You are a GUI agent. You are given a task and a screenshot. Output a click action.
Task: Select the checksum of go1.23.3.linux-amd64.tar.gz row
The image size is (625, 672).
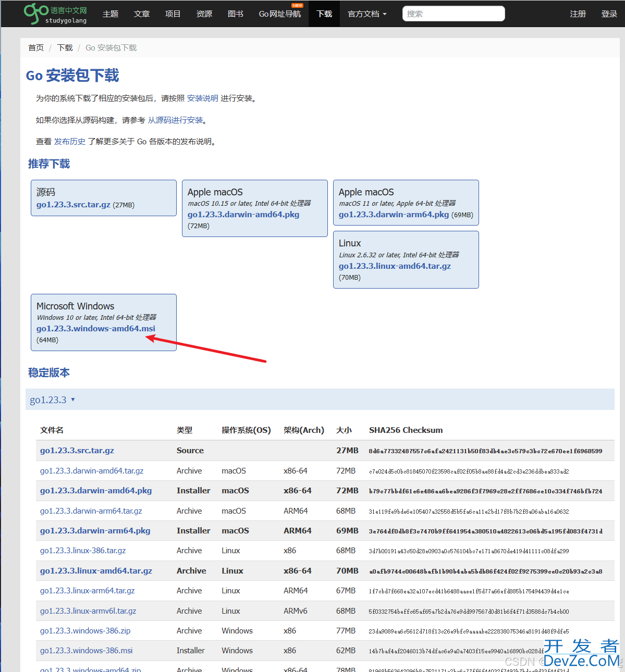(x=485, y=571)
